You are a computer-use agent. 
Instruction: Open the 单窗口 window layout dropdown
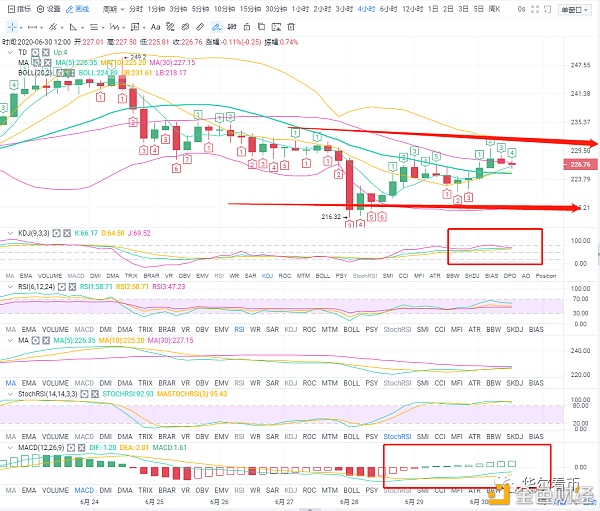tap(574, 10)
